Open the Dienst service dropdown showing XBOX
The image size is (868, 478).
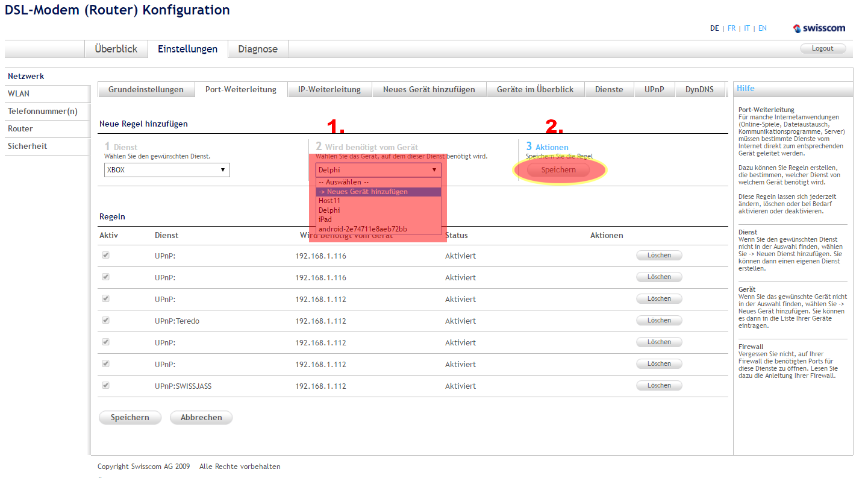tap(167, 169)
